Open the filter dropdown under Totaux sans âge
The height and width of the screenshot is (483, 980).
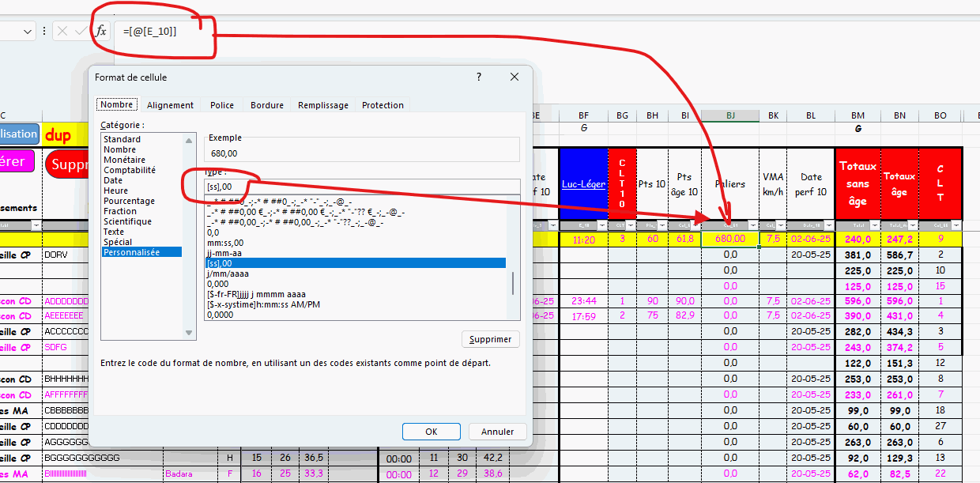874,225
